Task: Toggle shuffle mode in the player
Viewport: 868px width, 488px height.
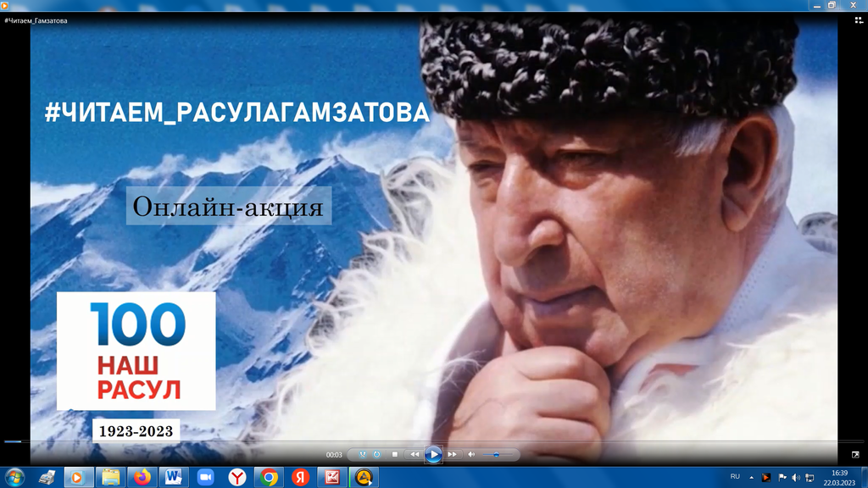Action: point(362,454)
